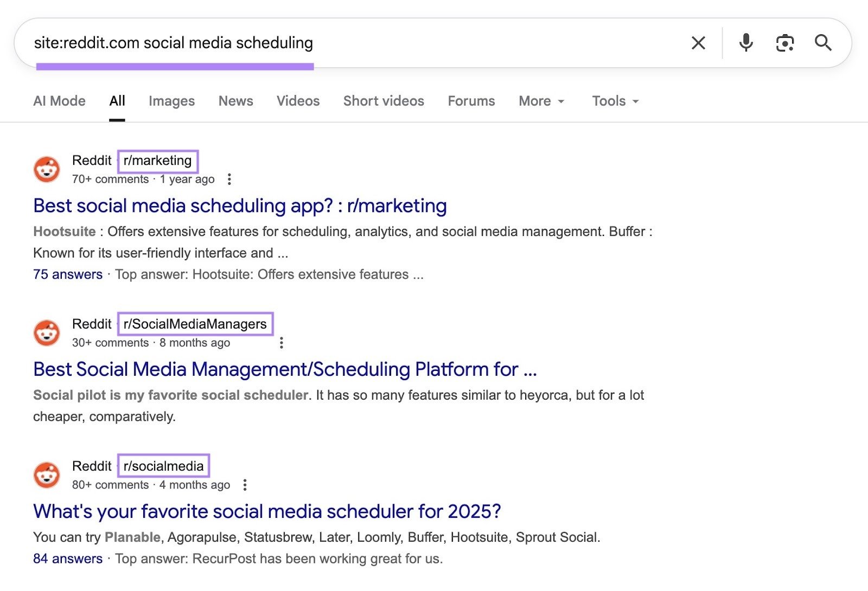Click the '75 answers' link

coord(67,274)
